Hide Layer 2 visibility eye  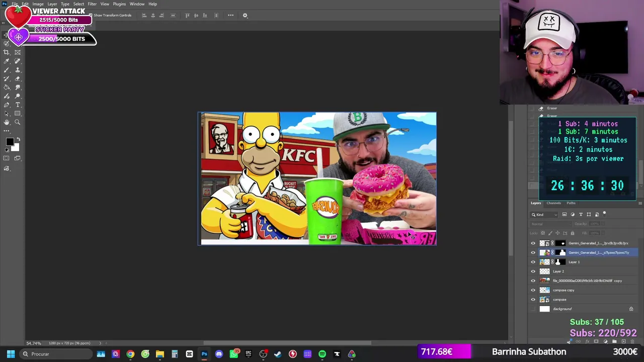[x=533, y=271]
